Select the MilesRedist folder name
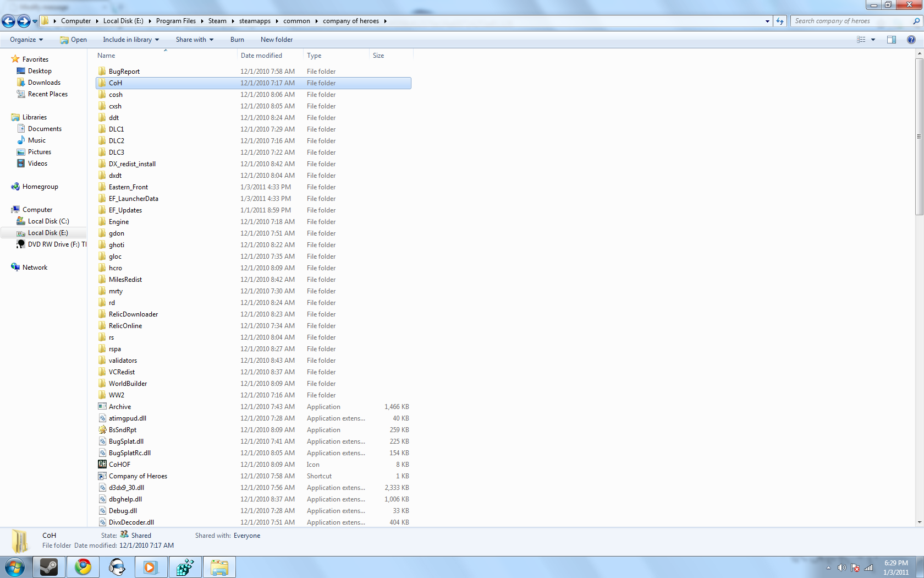The height and width of the screenshot is (578, 924). point(125,280)
